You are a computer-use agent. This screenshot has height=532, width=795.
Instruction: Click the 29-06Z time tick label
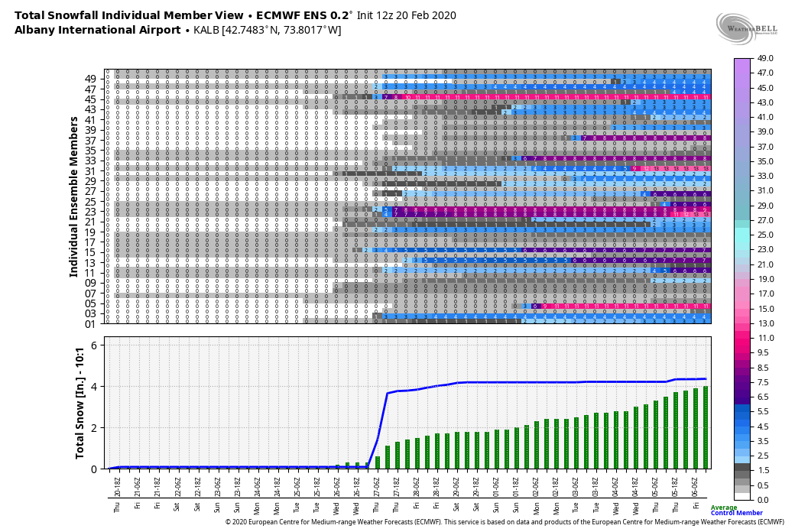456,487
